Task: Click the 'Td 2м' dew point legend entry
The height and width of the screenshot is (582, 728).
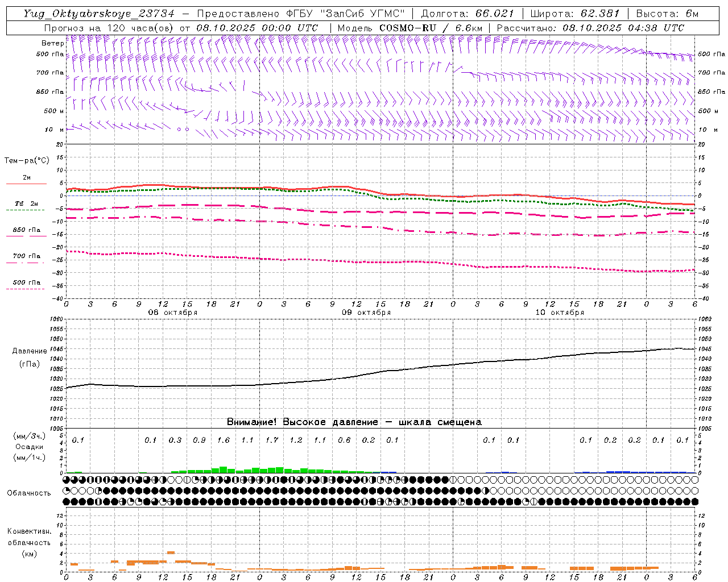Action: click(26, 203)
